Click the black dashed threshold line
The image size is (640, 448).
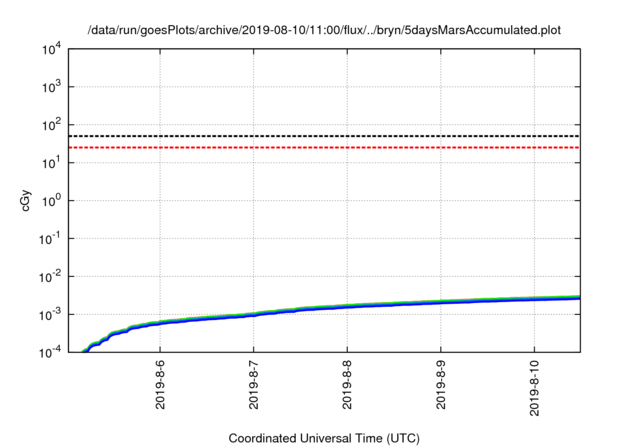pos(324,136)
